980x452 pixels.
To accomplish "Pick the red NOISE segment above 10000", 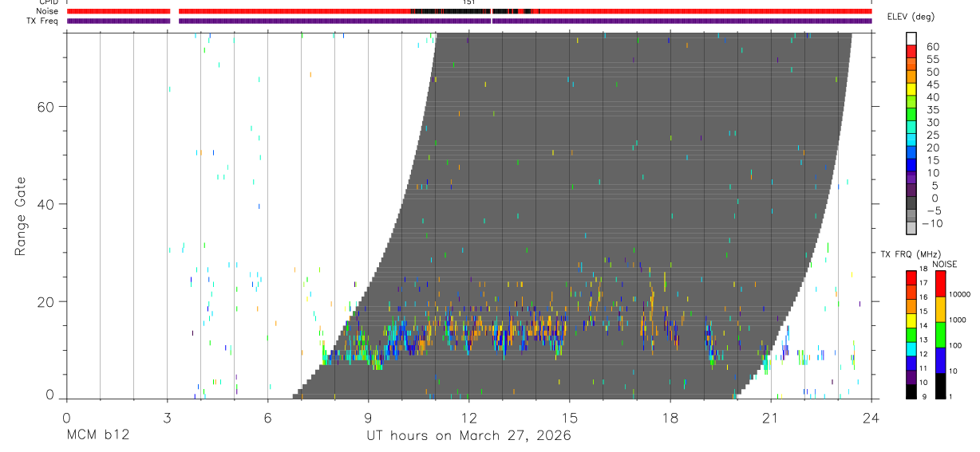I will pyautogui.click(x=940, y=283).
